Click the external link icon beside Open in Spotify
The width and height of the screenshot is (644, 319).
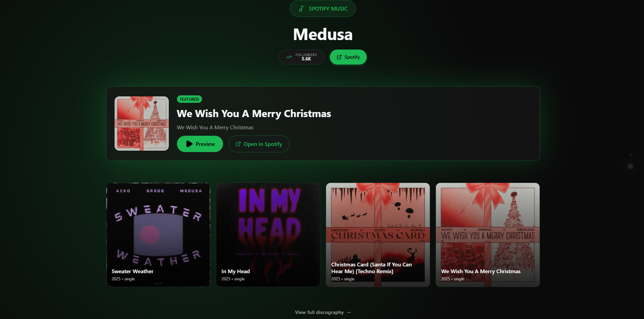point(238,144)
